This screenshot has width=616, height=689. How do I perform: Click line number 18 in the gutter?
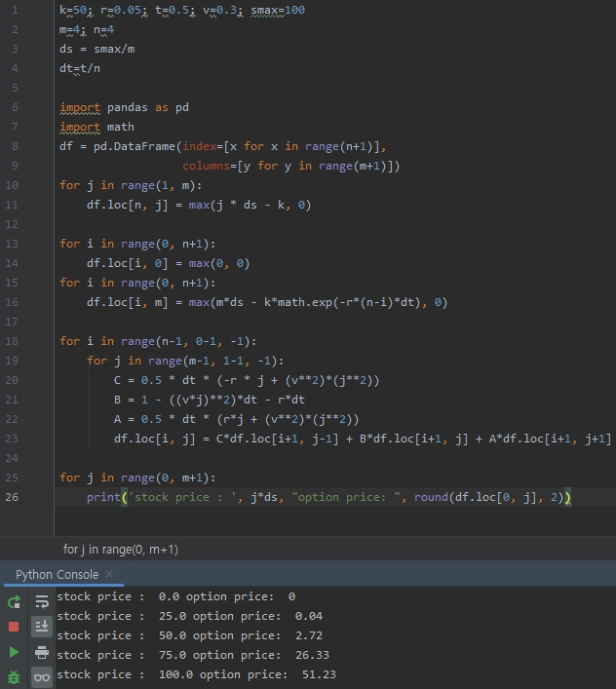click(x=15, y=341)
